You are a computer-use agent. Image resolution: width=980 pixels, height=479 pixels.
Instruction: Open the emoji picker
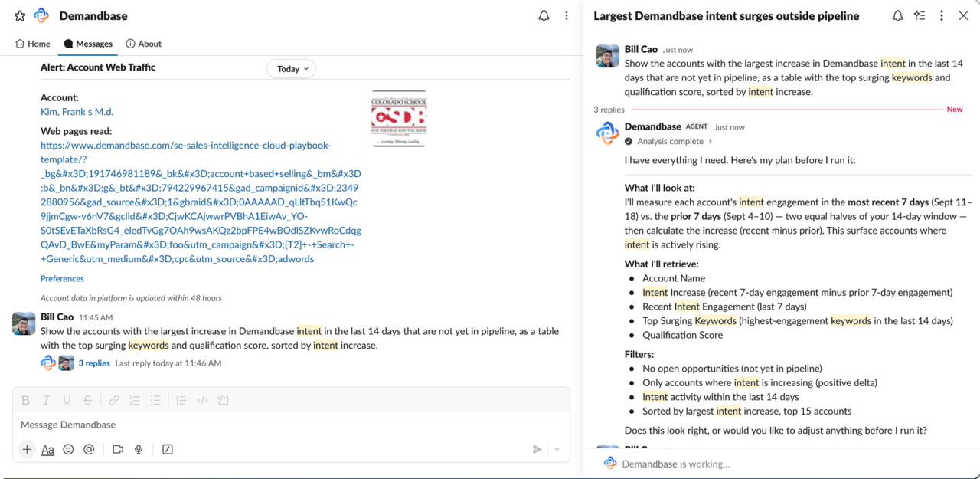(x=68, y=450)
